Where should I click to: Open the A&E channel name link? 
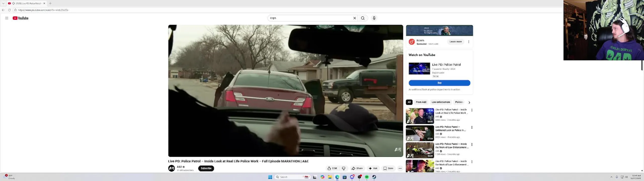(179, 167)
